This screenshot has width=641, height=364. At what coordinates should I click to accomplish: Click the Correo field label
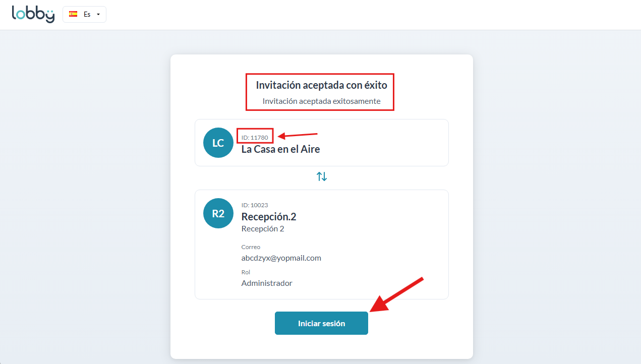(251, 247)
